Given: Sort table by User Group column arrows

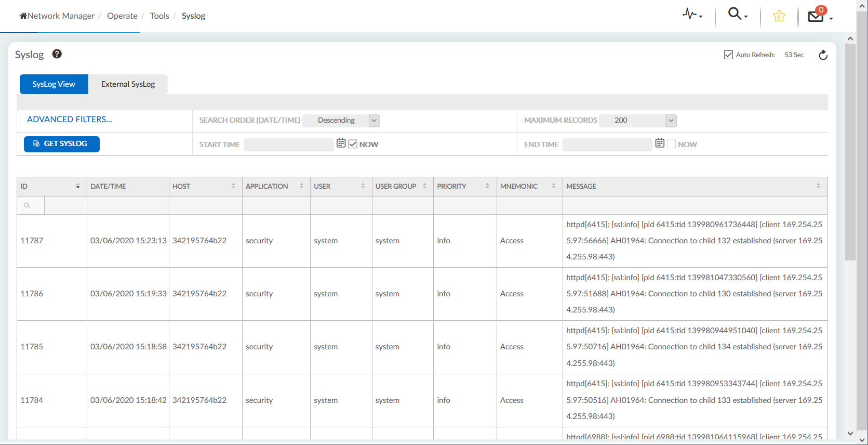Looking at the screenshot, I should [424, 186].
